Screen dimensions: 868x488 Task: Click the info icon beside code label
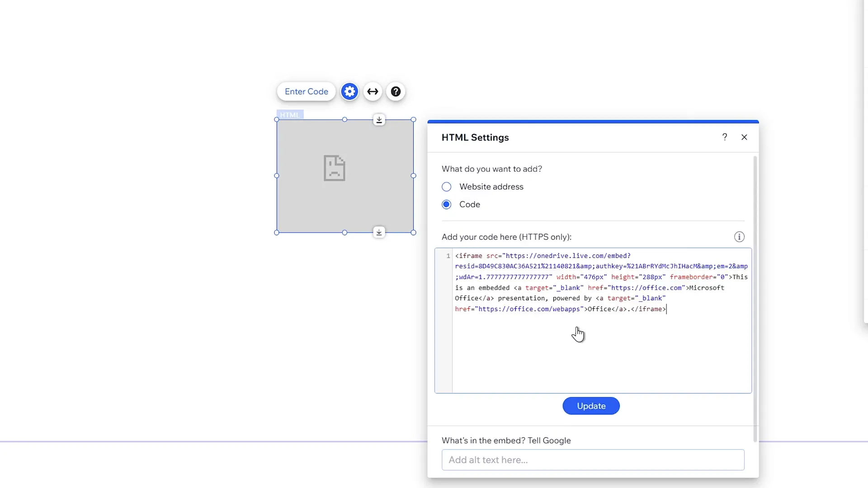739,237
